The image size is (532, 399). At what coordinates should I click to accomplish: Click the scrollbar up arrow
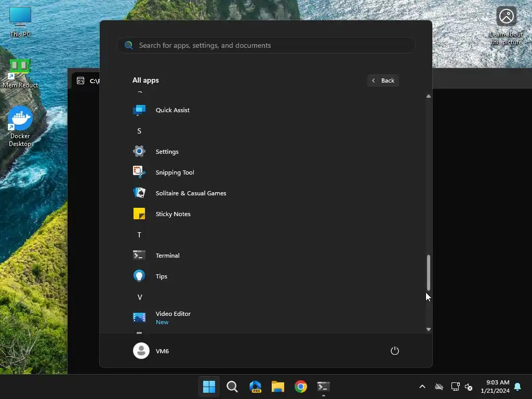(x=429, y=96)
